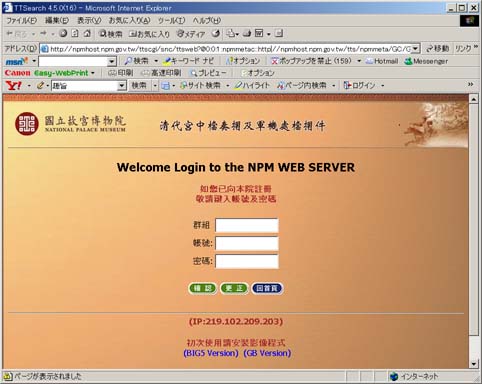Focus the 帳號 account input field
Viewport: 482px width, 384px height.
pyautogui.click(x=247, y=243)
